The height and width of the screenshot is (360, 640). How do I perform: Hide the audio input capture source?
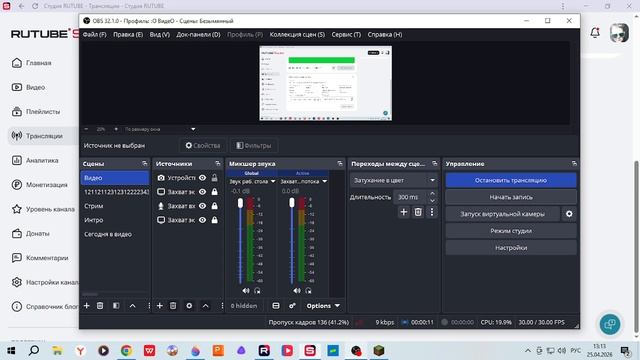pyautogui.click(x=202, y=206)
